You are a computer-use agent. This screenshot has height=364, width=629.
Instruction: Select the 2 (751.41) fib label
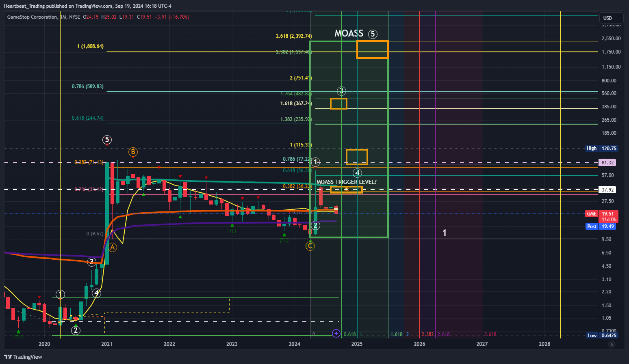(x=301, y=78)
